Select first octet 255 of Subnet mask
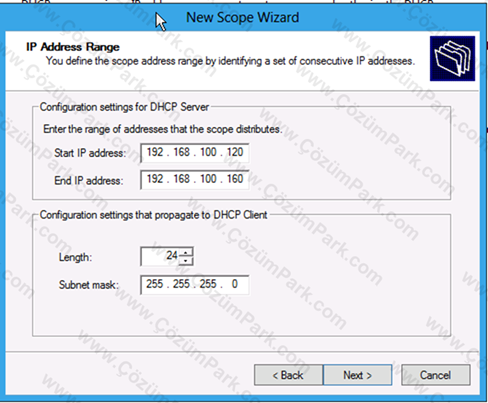This screenshot has height=403, width=488. click(x=155, y=284)
